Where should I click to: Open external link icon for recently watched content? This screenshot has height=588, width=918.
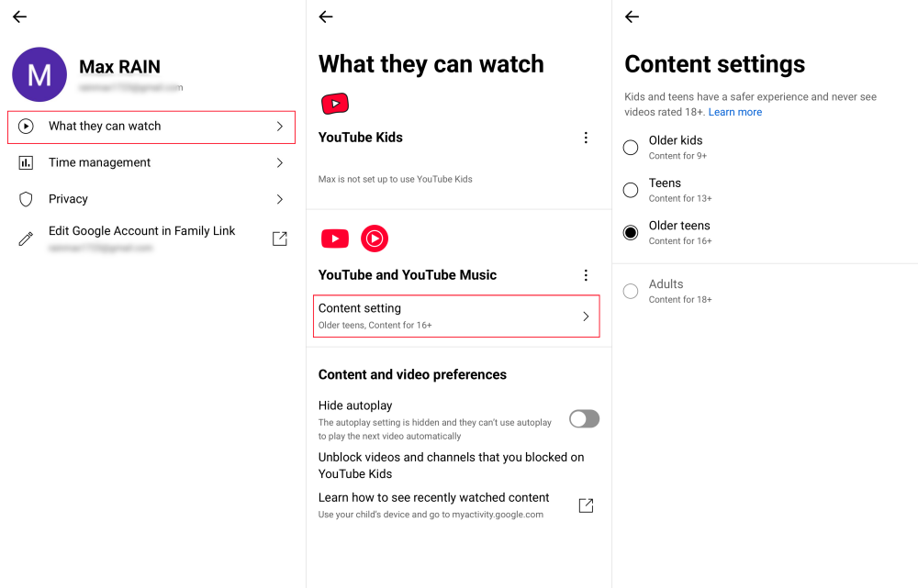[x=586, y=505]
